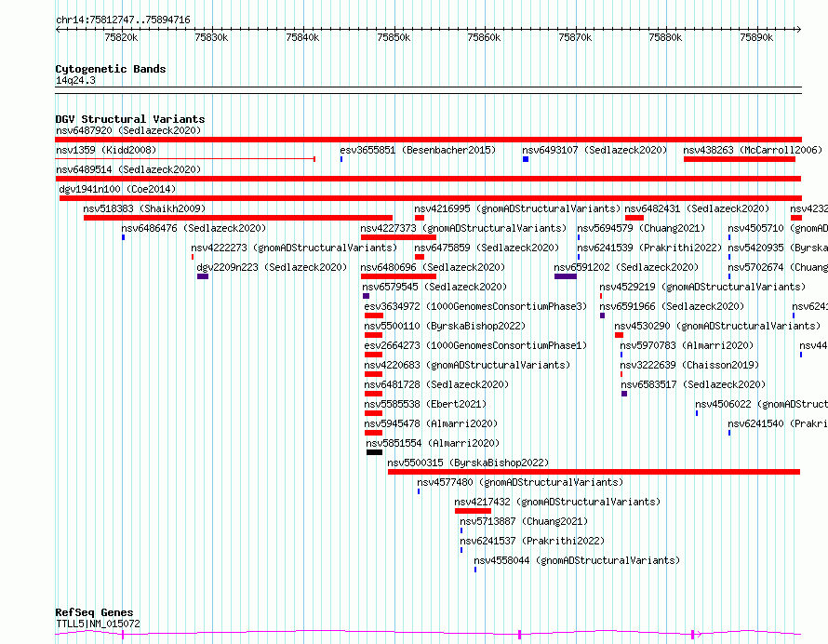The image size is (828, 644).
Task: Click the thin red line under nsv1359
Action: pyautogui.click(x=185, y=159)
